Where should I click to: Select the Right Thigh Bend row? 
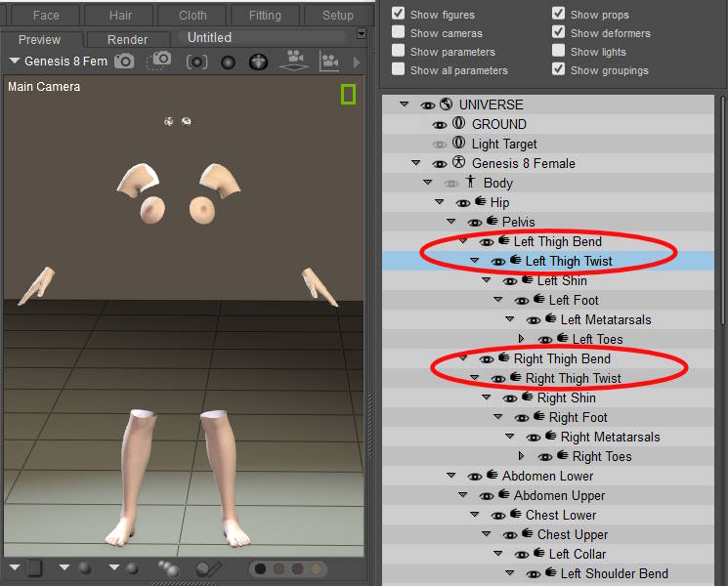pos(548,358)
